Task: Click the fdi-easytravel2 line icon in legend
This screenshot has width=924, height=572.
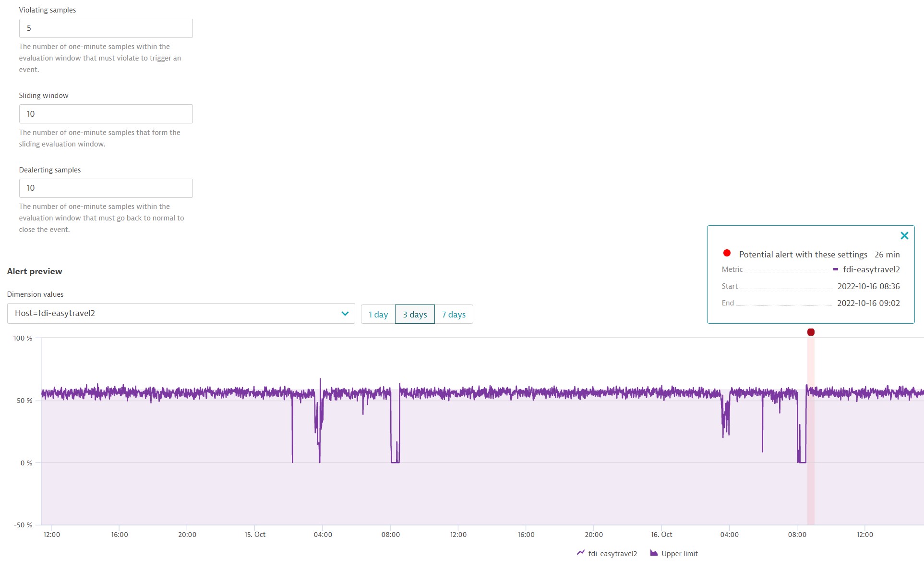Action: point(581,553)
